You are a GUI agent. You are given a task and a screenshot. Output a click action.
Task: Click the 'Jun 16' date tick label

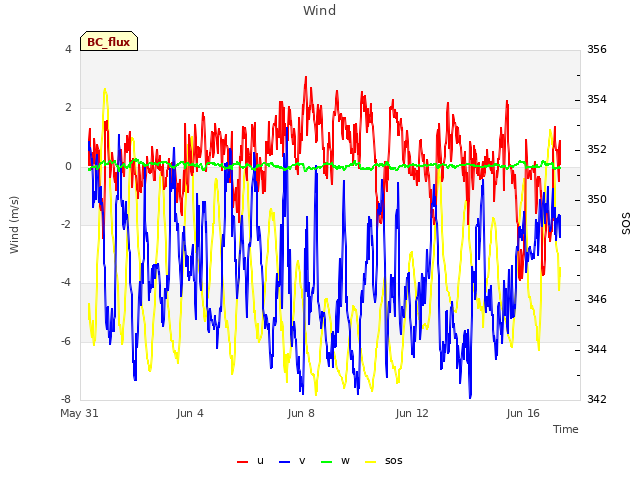coord(523,413)
